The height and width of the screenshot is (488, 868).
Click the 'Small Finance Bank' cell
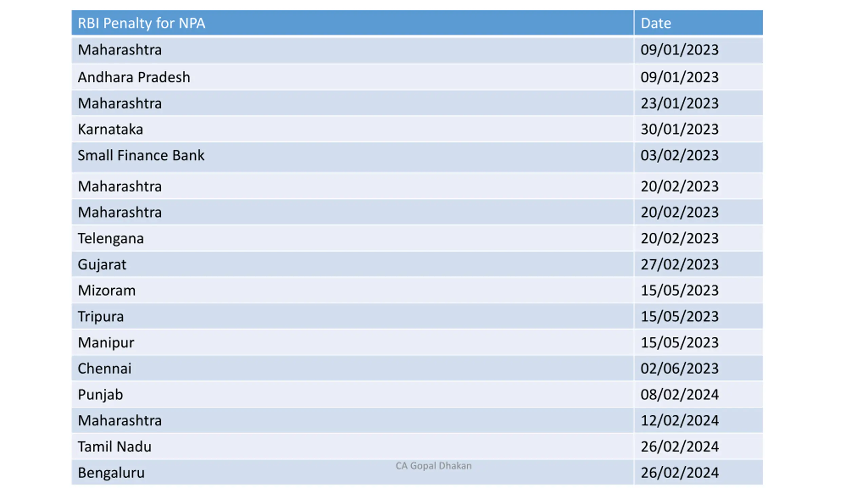click(352, 157)
